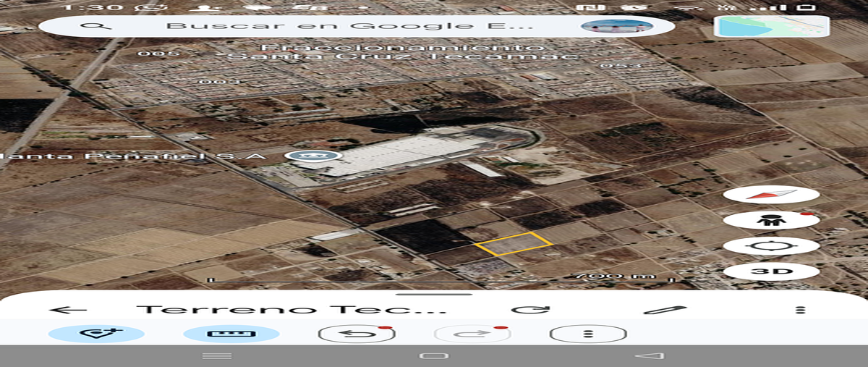Select the yellow outlined land polygon
This screenshot has height=367, width=868.
[514, 244]
